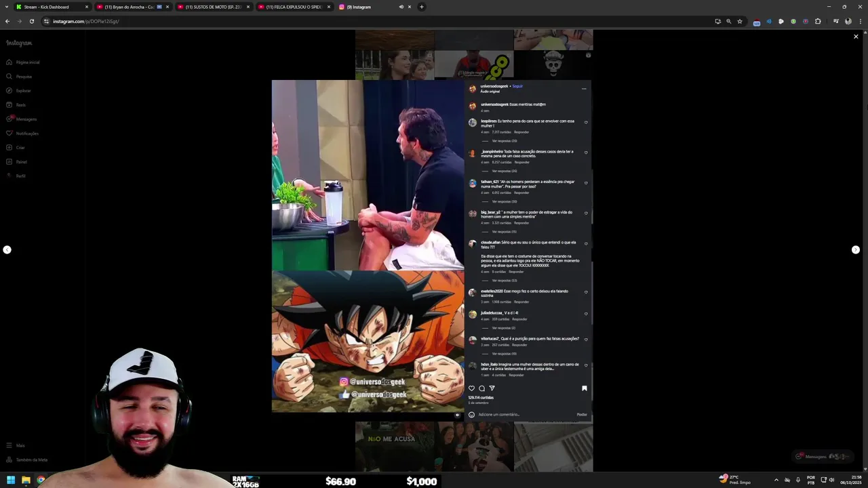
Task: Open universodosgeek profile from post header
Action: tap(494, 86)
